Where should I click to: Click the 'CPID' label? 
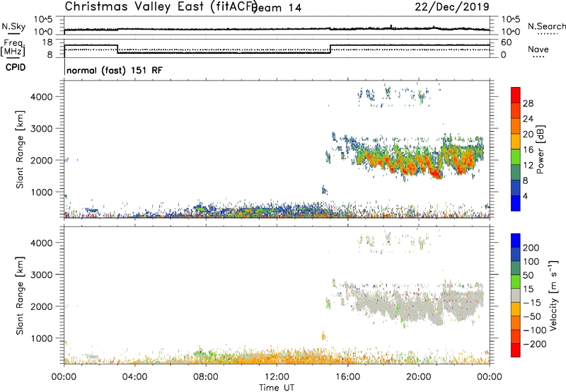(x=16, y=67)
